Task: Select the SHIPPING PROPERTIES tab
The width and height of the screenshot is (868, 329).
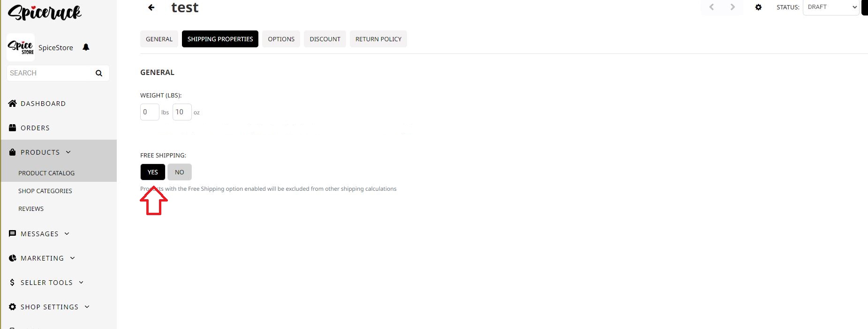Action: [x=220, y=39]
